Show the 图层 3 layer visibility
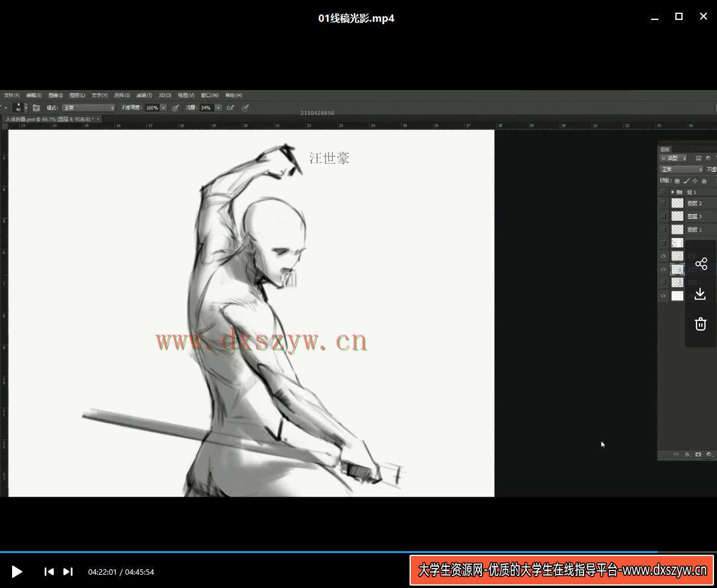The width and height of the screenshot is (717, 588). 663,216
